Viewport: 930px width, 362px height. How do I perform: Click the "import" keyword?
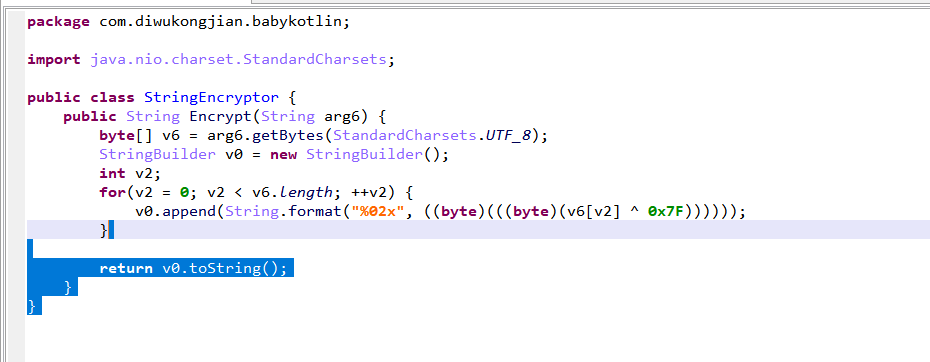(53, 60)
